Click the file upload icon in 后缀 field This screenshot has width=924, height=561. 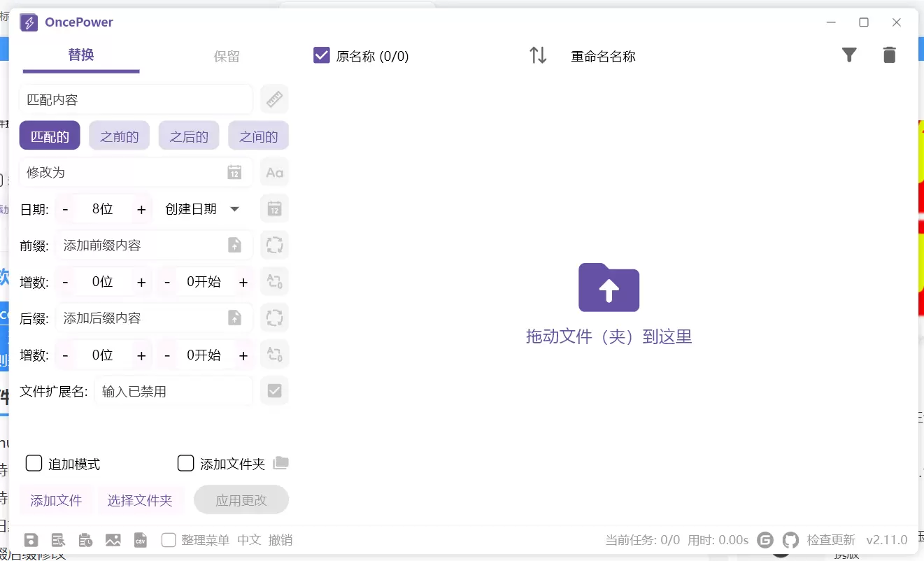[234, 318]
